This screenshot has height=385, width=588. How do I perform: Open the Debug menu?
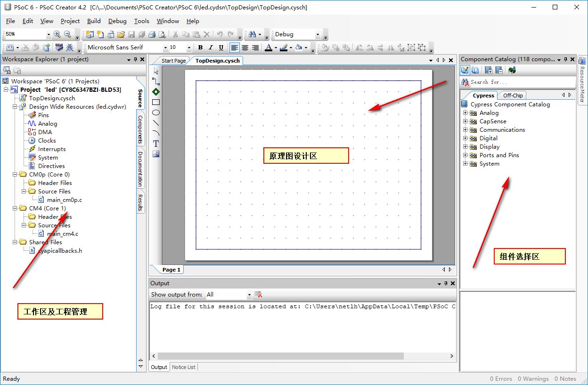(x=117, y=21)
